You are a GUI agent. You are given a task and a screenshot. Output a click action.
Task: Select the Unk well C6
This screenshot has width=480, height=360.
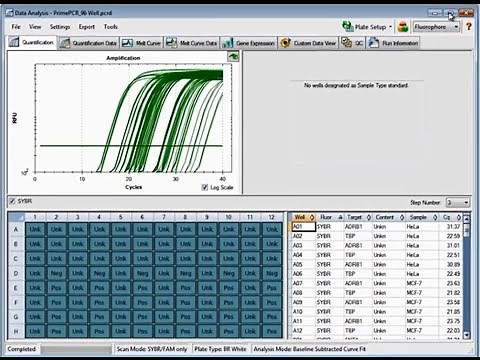[142, 259]
